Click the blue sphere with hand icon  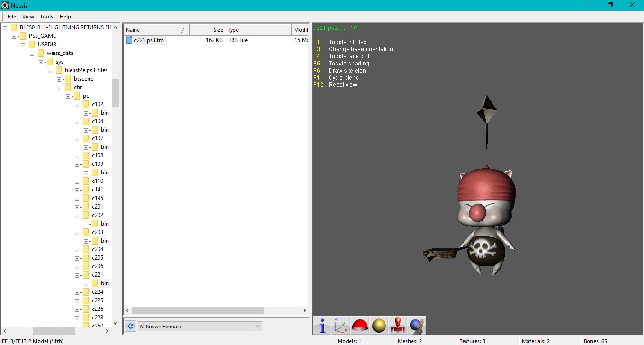[x=417, y=326]
